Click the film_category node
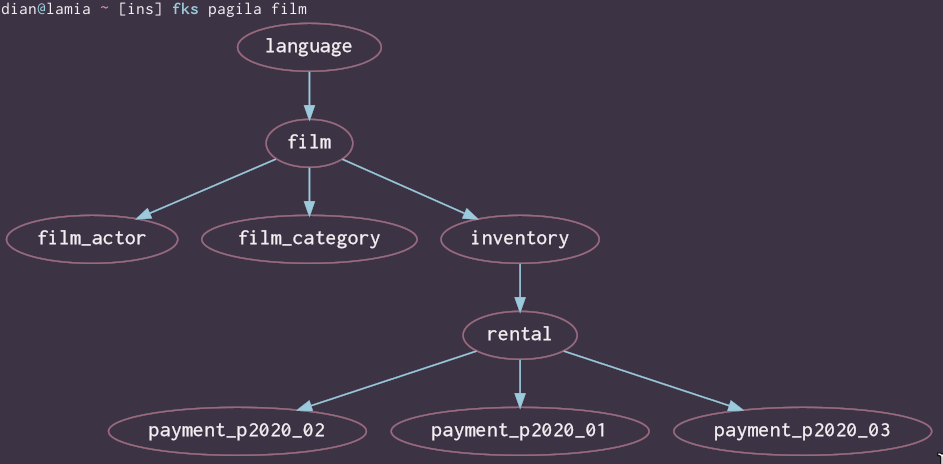 (x=309, y=239)
